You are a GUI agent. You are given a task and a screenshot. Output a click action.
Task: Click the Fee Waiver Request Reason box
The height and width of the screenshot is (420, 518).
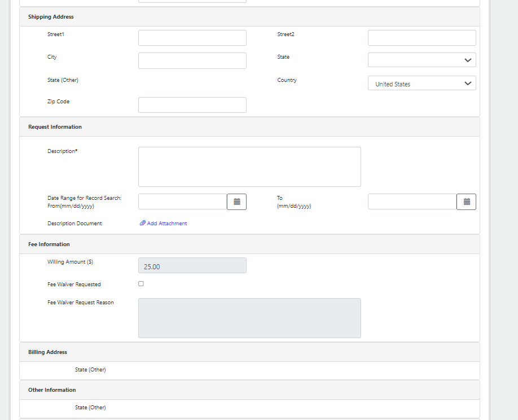tap(249, 318)
